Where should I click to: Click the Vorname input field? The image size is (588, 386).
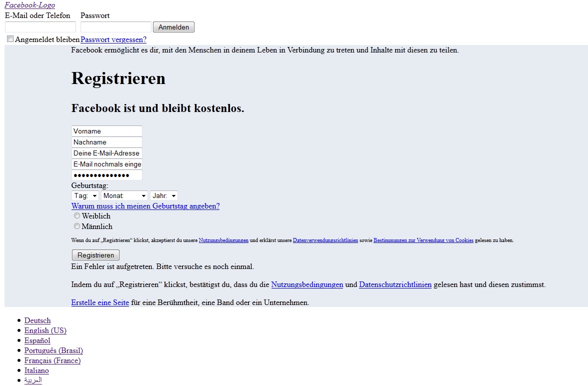[107, 131]
